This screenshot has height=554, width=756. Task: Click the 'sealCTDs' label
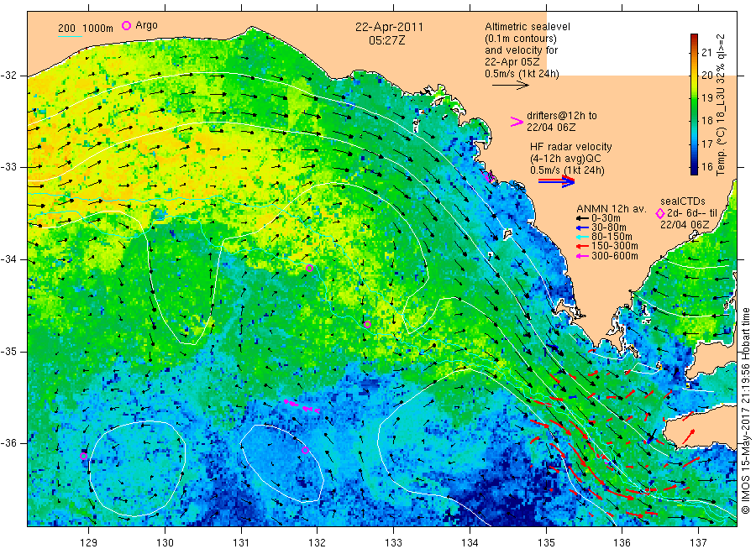683,201
